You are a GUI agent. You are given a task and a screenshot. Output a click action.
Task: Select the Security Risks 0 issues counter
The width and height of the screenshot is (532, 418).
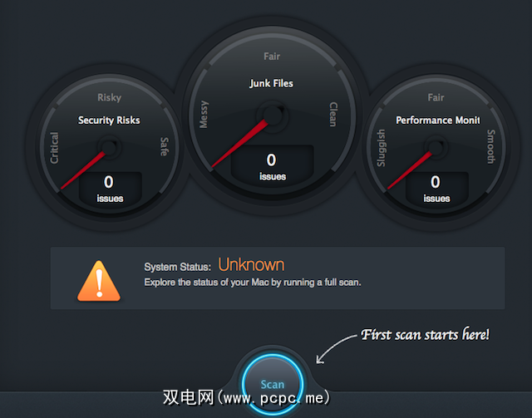[x=110, y=189]
